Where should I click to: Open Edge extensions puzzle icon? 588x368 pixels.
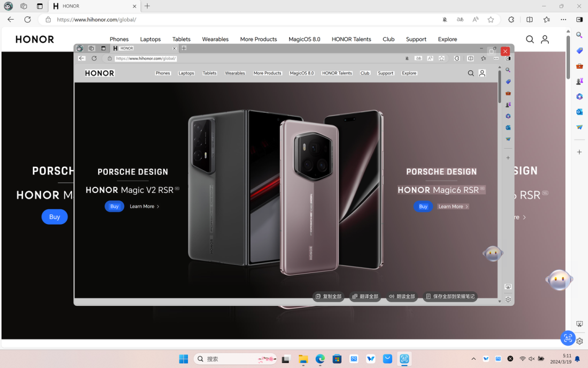click(511, 20)
